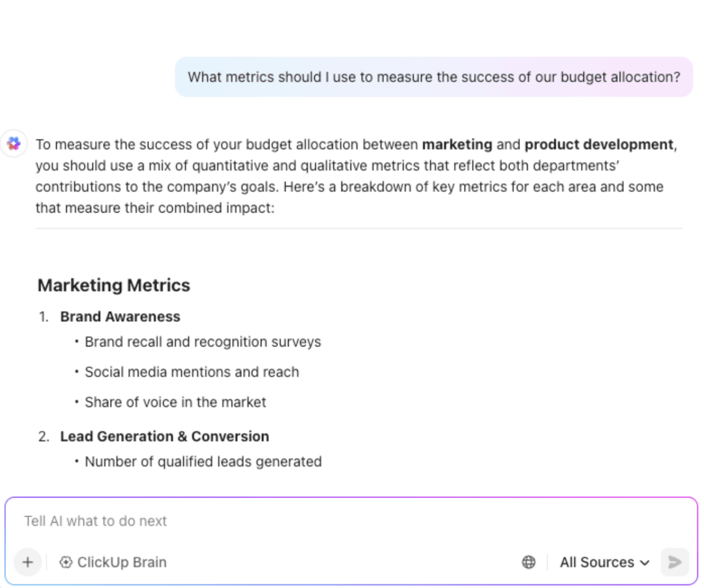704x588 pixels.
Task: Click the ClickUp Brain AI avatar icon
Action: [14, 144]
